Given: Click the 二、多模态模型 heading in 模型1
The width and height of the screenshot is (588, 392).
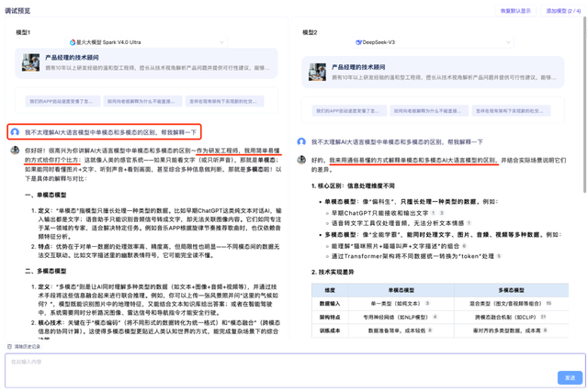Looking at the screenshot, I should click(x=45, y=271).
